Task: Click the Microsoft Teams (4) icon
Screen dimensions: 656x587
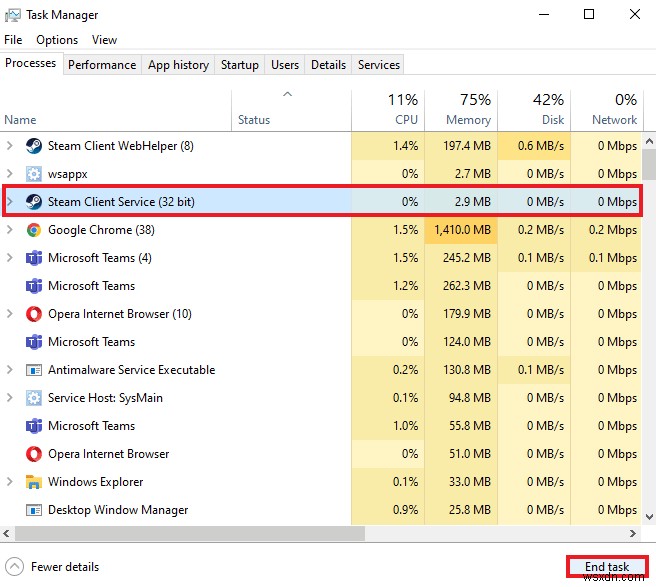Action: [33, 258]
